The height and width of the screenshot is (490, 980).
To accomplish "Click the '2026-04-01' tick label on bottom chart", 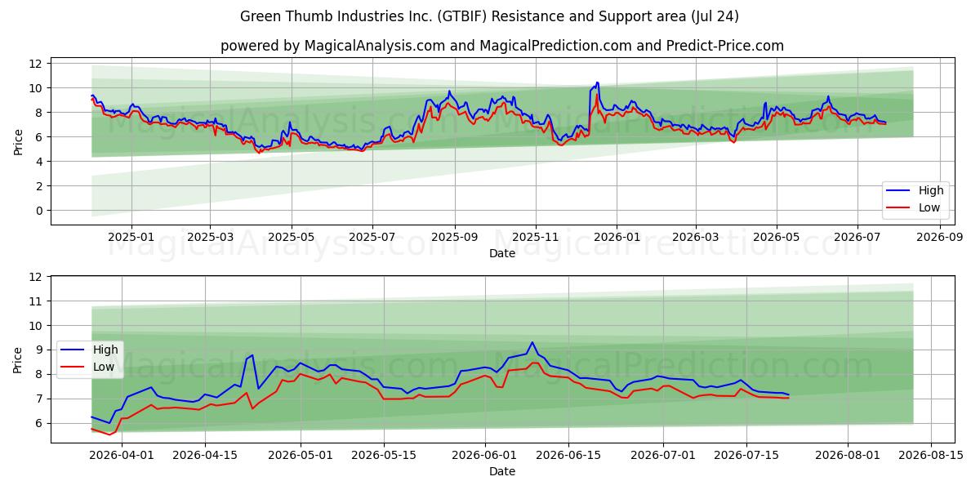I will pos(122,454).
